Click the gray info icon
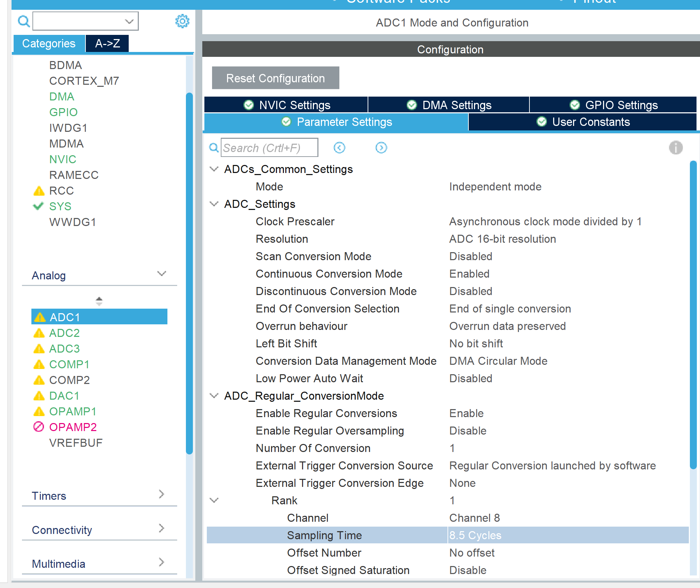The width and height of the screenshot is (700, 588). tap(676, 148)
